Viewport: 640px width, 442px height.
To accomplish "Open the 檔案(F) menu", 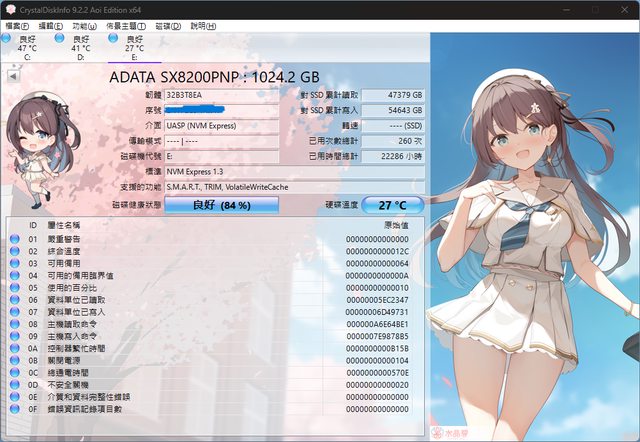I will pyautogui.click(x=20, y=25).
